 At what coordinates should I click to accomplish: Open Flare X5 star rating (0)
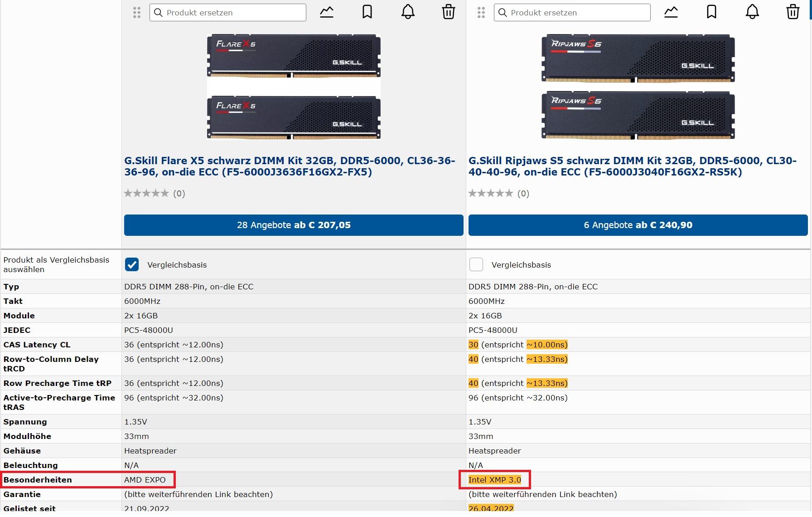(155, 194)
